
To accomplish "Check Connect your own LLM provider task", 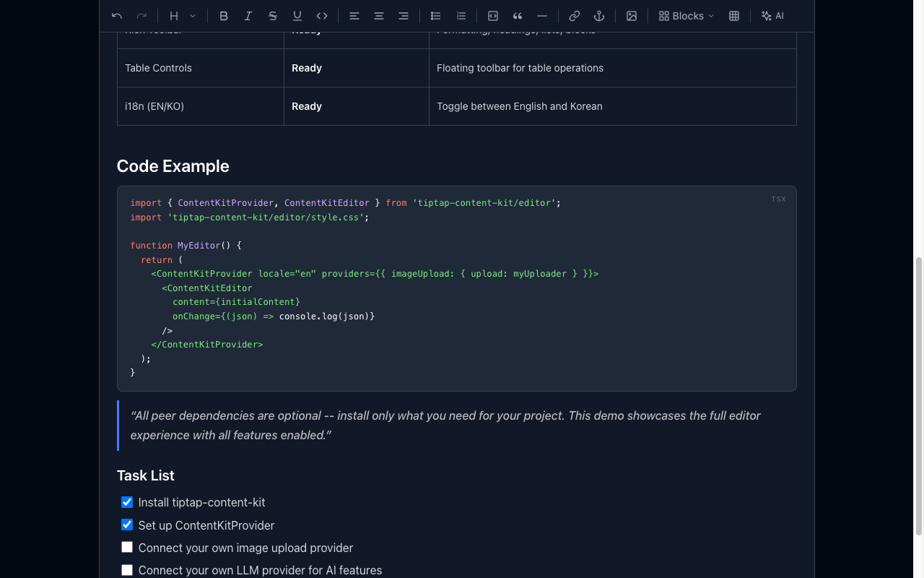I will (127, 569).
